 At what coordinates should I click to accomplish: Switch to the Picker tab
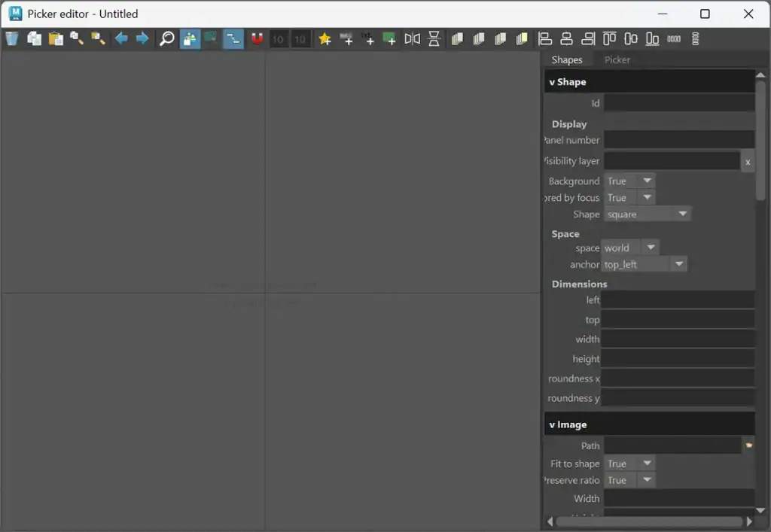pos(617,59)
